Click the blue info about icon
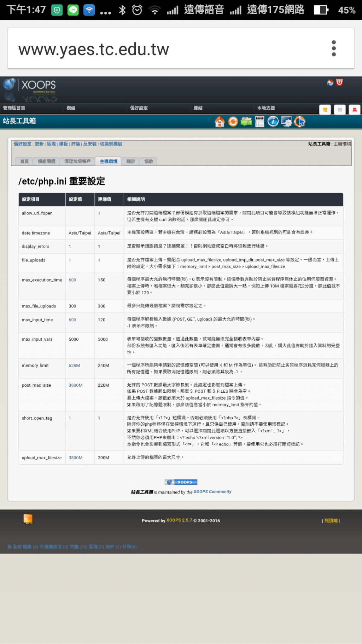The width and height of the screenshot is (362, 644). point(273,121)
